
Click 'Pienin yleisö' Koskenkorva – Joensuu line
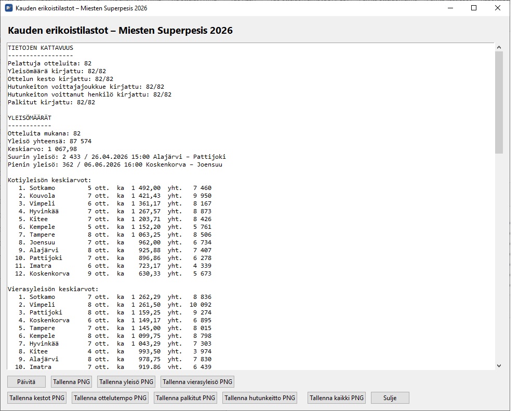pos(115,165)
